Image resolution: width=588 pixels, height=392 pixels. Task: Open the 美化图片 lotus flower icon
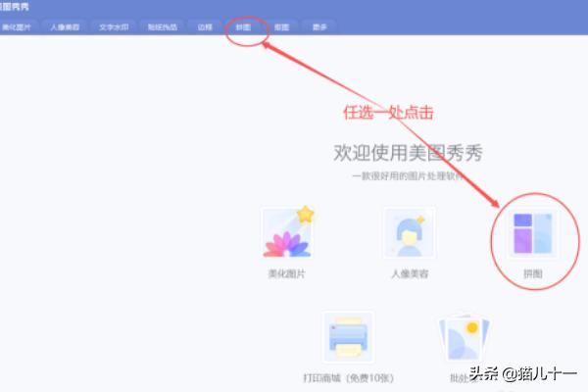pyautogui.click(x=287, y=233)
